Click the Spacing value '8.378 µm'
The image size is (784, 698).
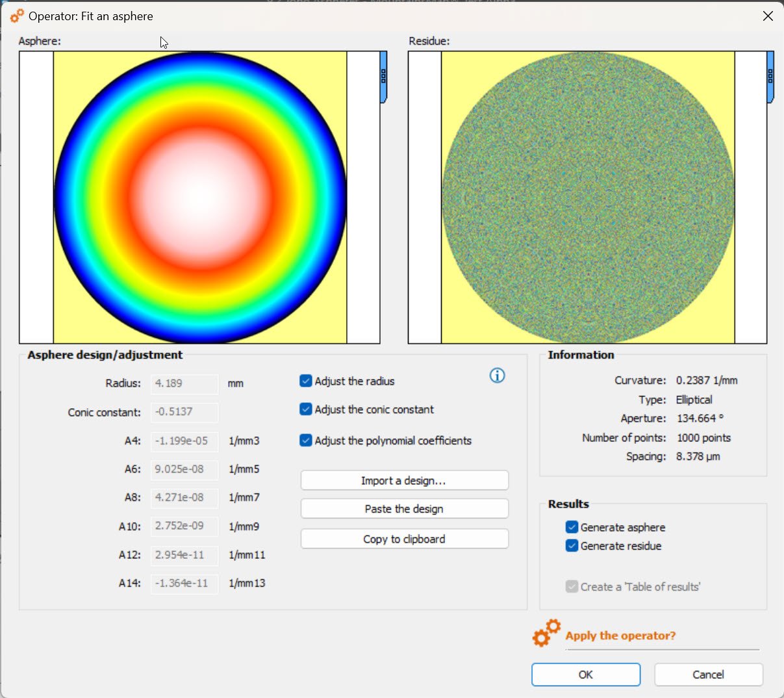pos(698,456)
